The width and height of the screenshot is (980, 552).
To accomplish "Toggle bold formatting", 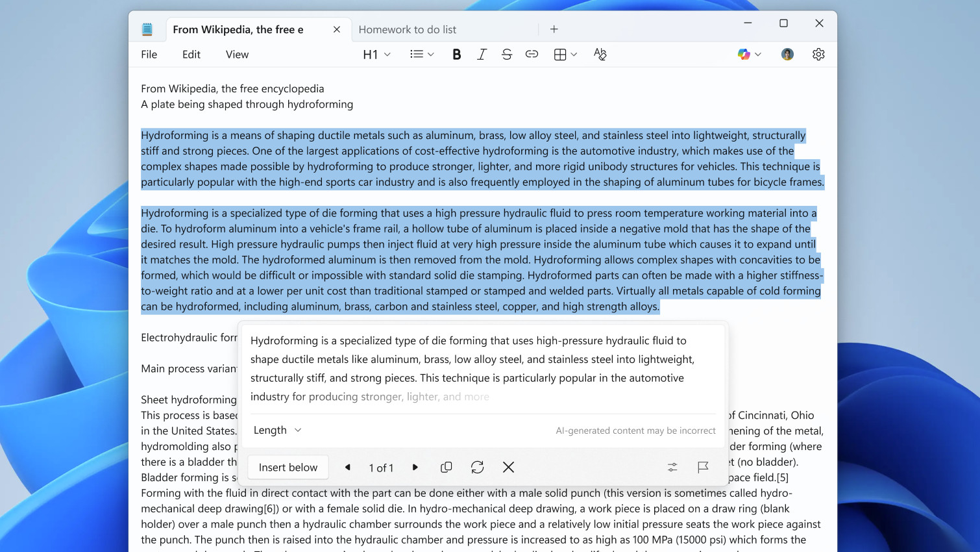I will [456, 54].
